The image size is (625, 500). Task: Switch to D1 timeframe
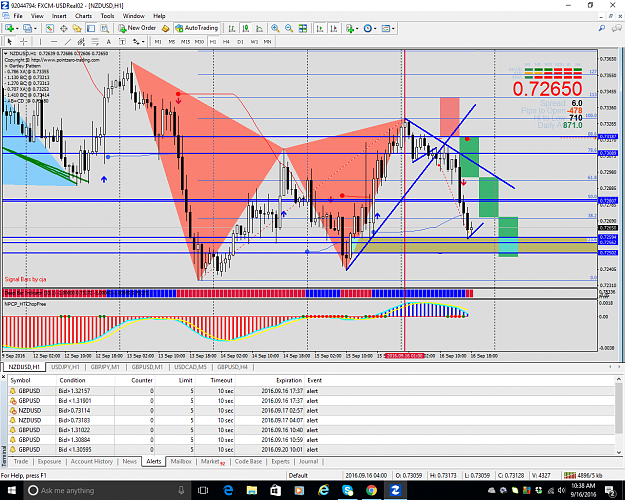pos(240,41)
